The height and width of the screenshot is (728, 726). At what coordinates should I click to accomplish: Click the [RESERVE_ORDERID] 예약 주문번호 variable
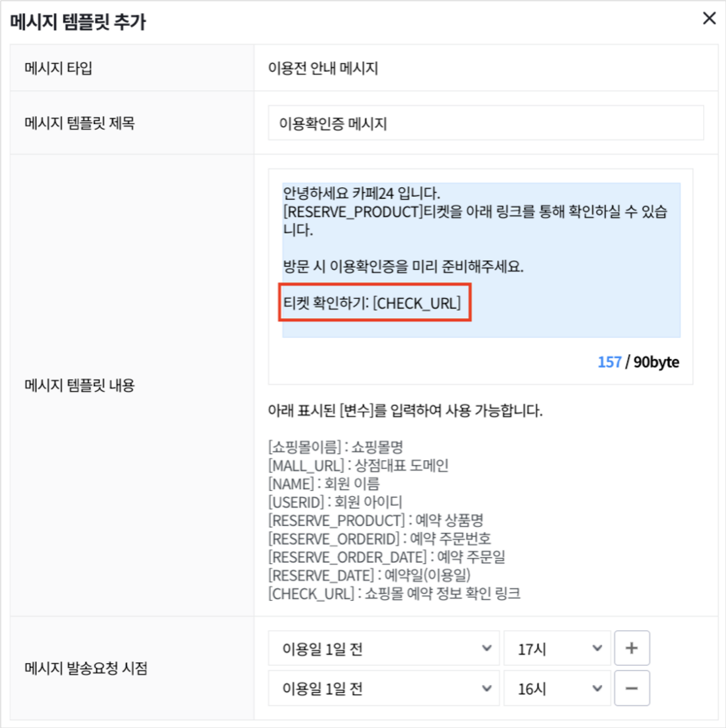click(379, 538)
